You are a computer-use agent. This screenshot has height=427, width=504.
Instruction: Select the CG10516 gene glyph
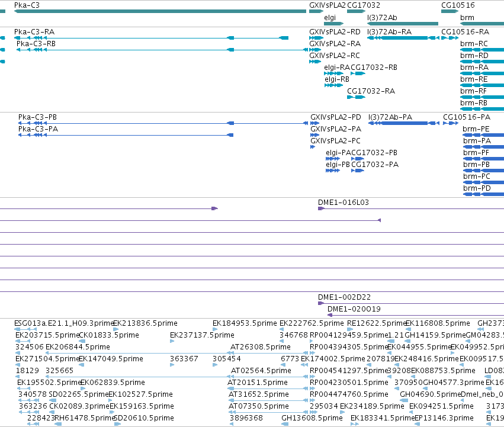click(450, 11)
